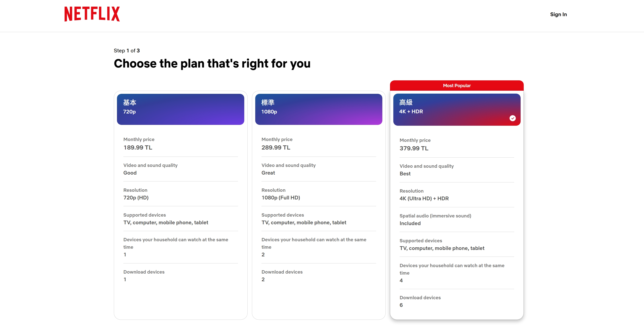The height and width of the screenshot is (327, 644).
Task: Click the 379.99 TL monthly price
Action: click(414, 148)
